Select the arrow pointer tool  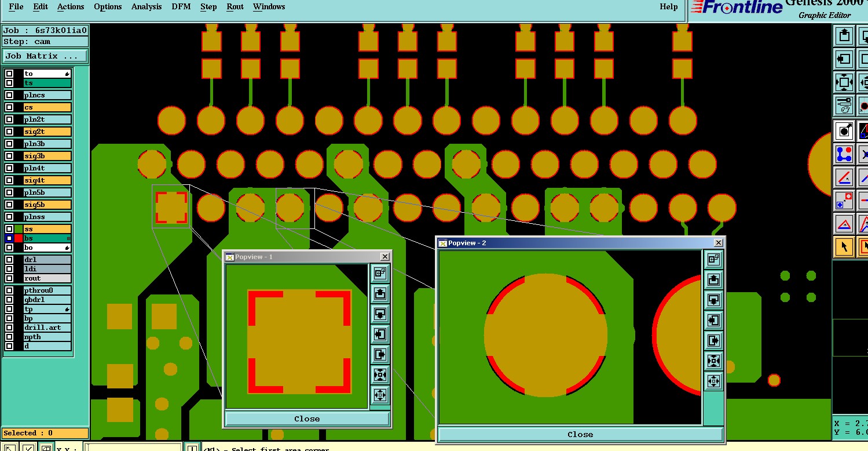point(844,247)
